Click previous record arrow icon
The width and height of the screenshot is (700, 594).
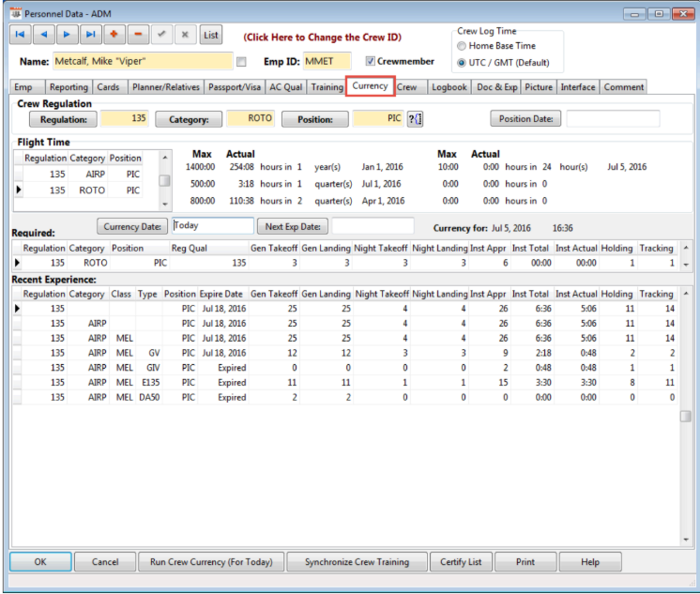point(44,35)
